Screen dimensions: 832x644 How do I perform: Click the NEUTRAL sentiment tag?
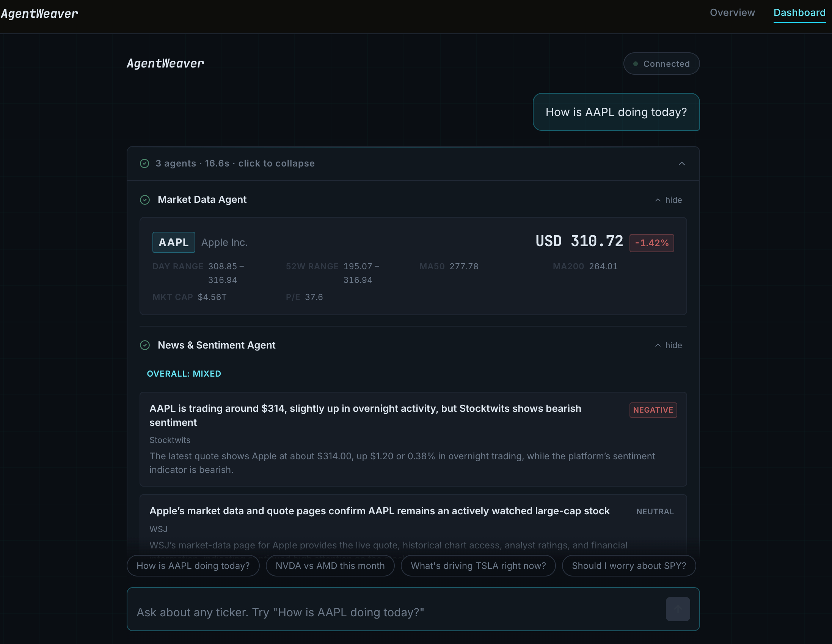pyautogui.click(x=655, y=512)
